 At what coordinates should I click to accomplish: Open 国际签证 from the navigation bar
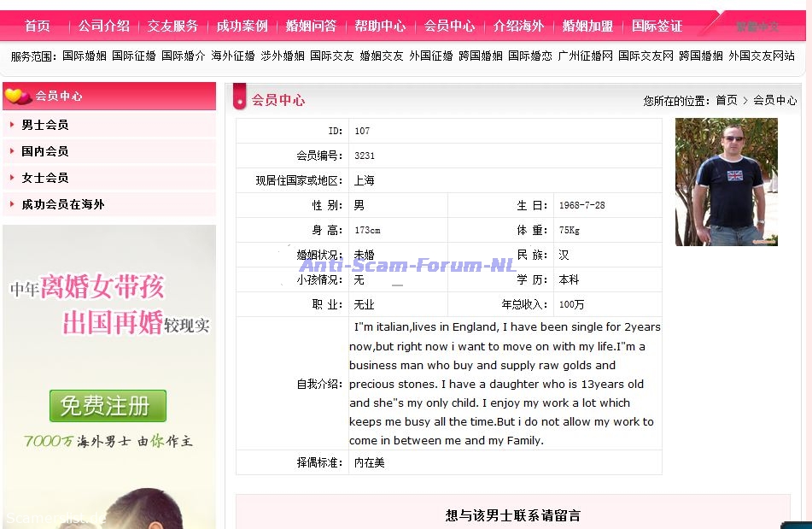point(657,26)
